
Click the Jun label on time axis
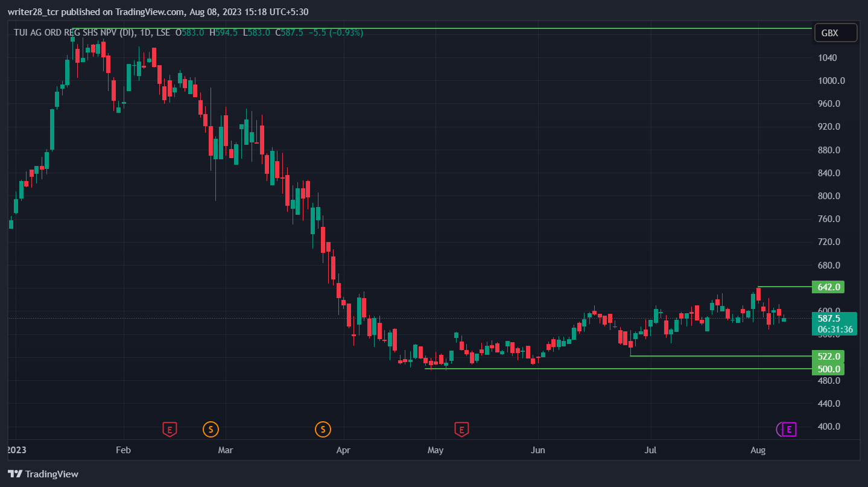coord(538,450)
